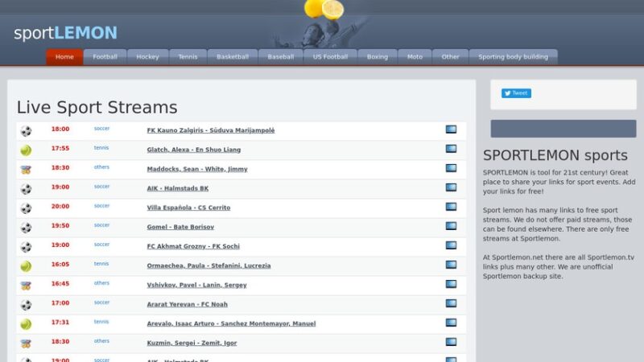
Task: Click the blue-gray banner box below Tweet
Action: pyautogui.click(x=563, y=129)
